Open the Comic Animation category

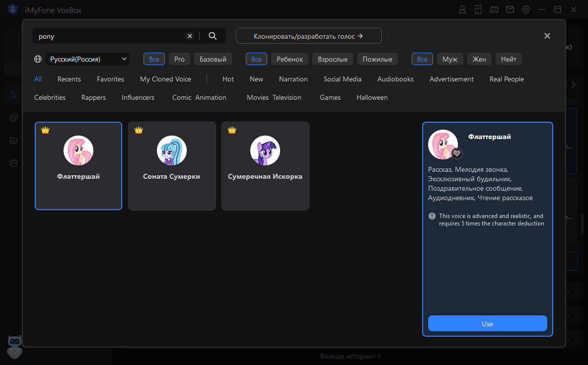click(199, 97)
